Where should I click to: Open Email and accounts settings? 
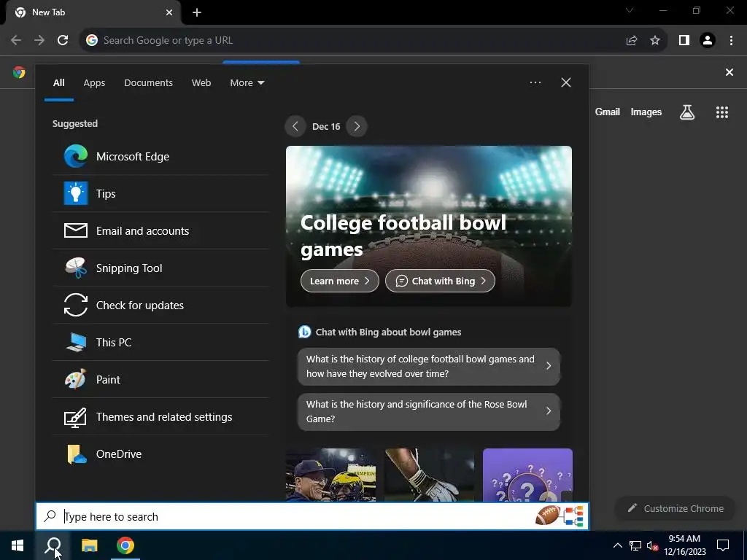click(160, 231)
